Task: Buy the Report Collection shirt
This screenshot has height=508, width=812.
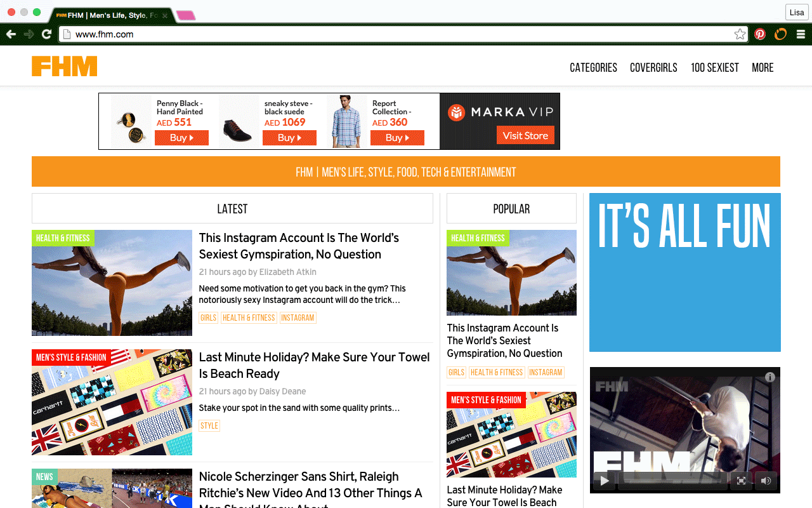Action: (397, 138)
